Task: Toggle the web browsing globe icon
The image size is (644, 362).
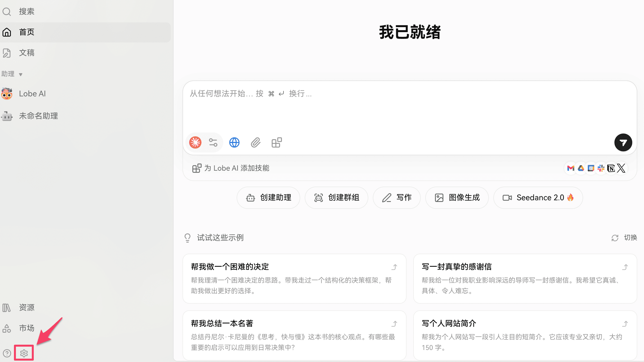Action: click(x=234, y=142)
